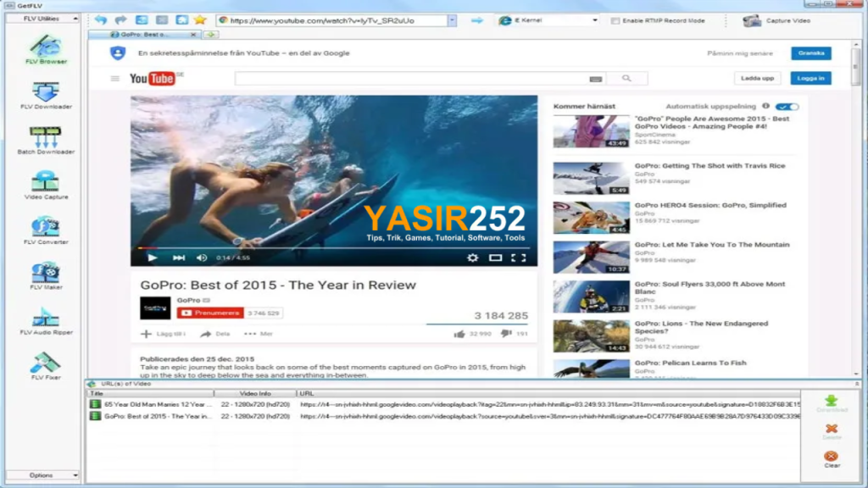Click the Logga in button

point(810,78)
